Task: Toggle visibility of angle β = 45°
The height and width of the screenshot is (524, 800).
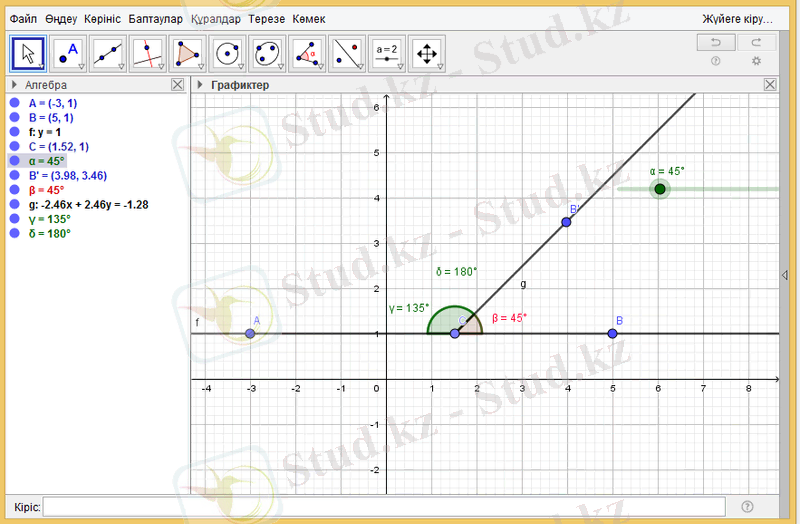Action: point(14,190)
